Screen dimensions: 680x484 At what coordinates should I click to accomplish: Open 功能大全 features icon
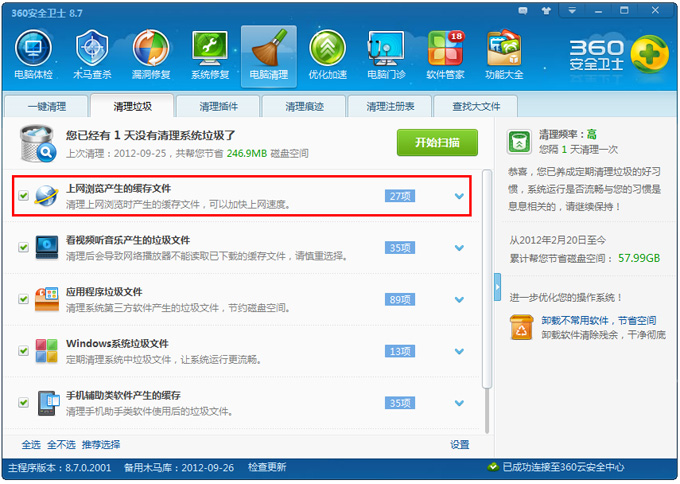click(504, 55)
